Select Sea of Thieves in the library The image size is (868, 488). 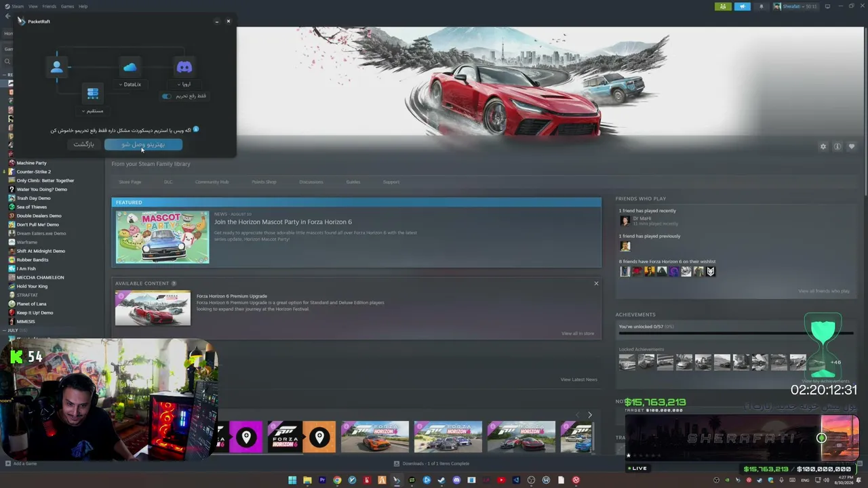[x=31, y=207]
